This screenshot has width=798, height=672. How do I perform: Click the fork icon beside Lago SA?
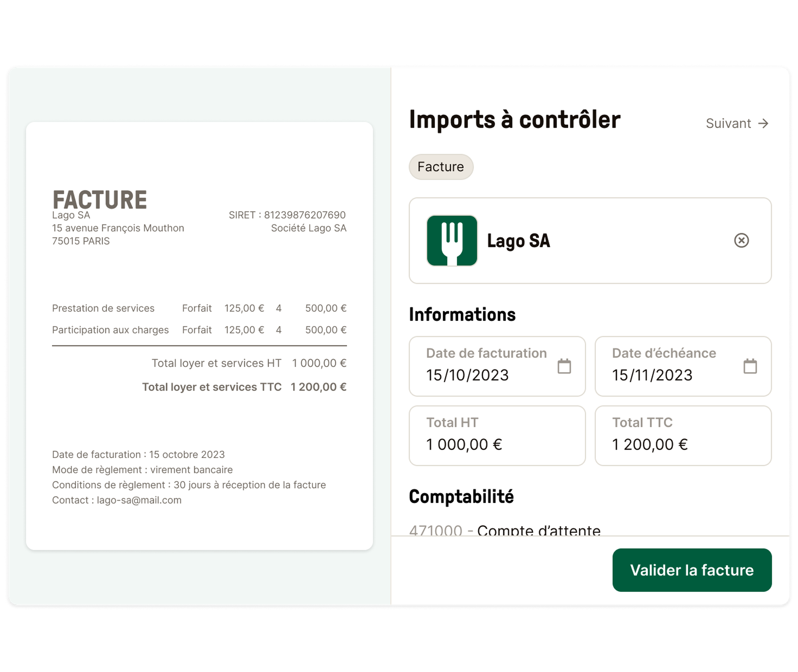coord(452,241)
